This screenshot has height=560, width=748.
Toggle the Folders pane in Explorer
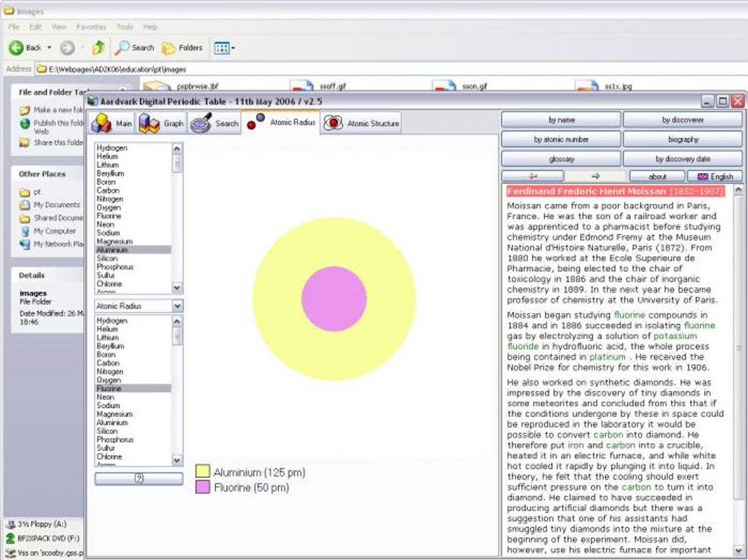pyautogui.click(x=182, y=48)
